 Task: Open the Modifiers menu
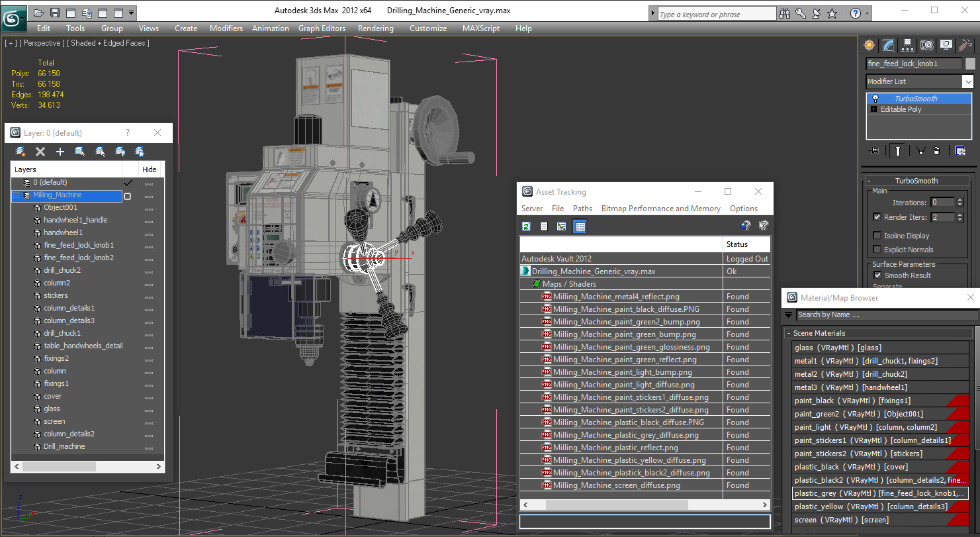click(x=226, y=28)
